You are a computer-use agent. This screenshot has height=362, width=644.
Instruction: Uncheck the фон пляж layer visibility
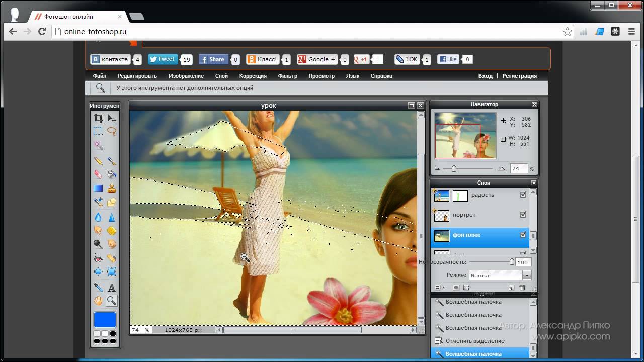[x=523, y=235]
